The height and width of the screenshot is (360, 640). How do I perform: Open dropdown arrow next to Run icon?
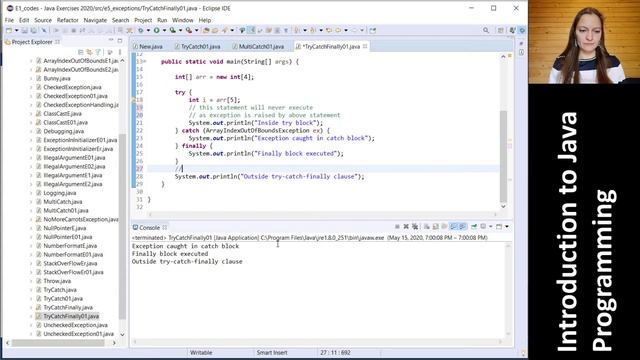coord(164,30)
